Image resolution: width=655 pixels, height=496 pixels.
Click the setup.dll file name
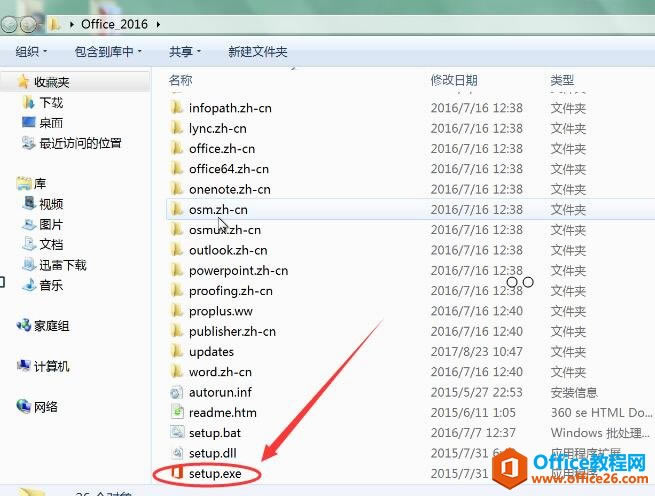pos(213,453)
